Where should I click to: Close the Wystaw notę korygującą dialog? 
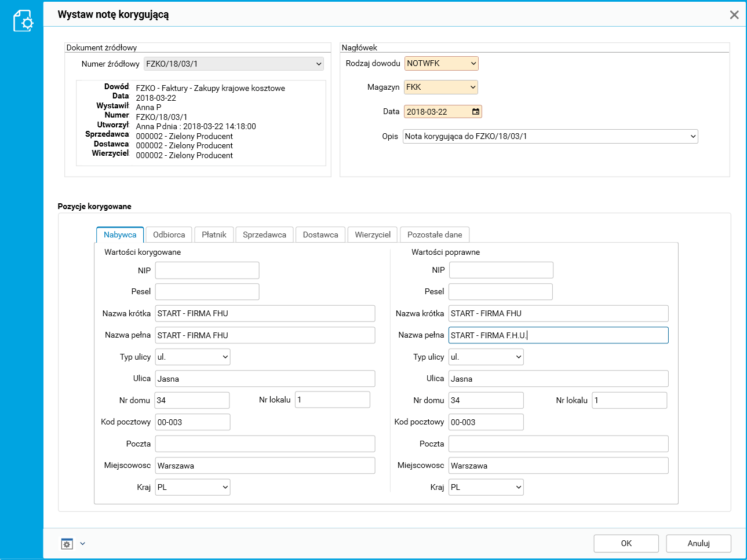click(734, 15)
